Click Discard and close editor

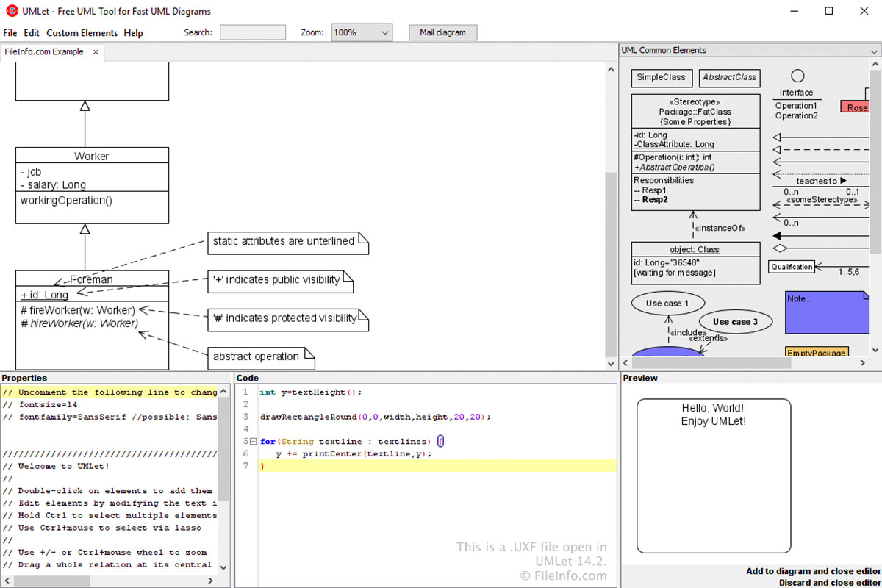point(829,583)
